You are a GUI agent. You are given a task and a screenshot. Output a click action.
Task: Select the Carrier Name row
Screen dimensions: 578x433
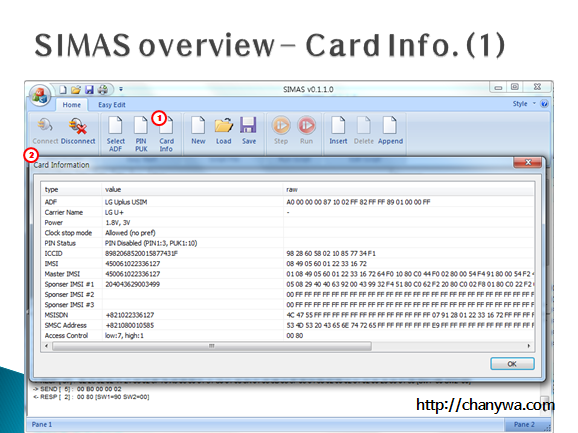click(288, 212)
